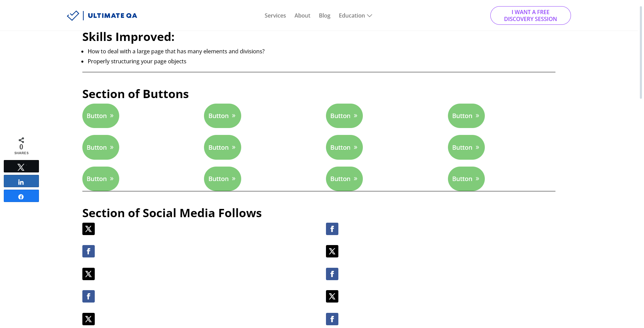Open the About menu item
644x328 pixels.
[x=302, y=15]
